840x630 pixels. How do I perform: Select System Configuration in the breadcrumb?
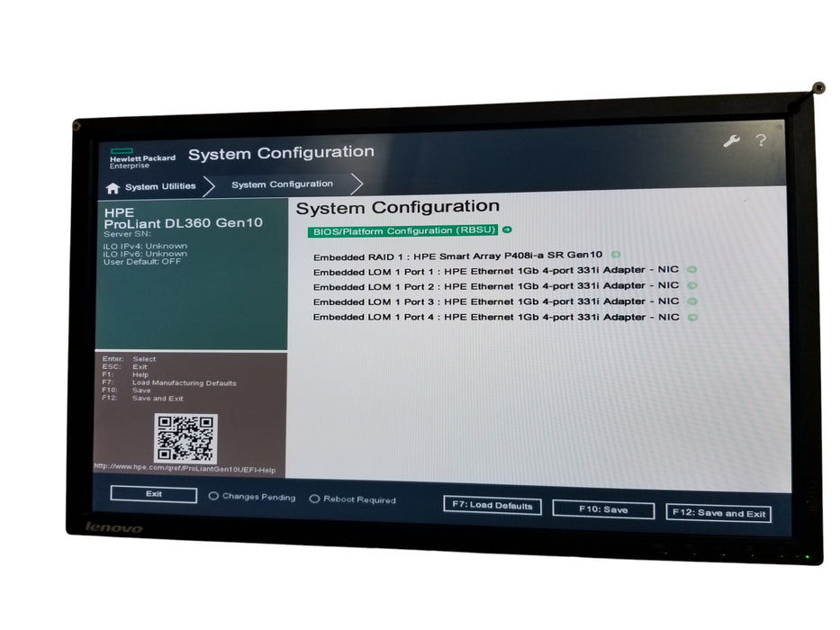282,184
